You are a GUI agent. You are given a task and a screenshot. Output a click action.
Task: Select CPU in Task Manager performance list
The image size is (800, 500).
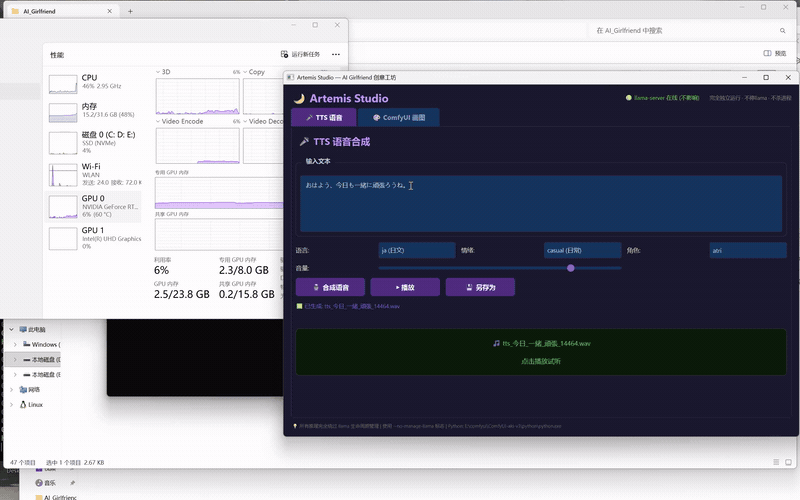click(93, 83)
